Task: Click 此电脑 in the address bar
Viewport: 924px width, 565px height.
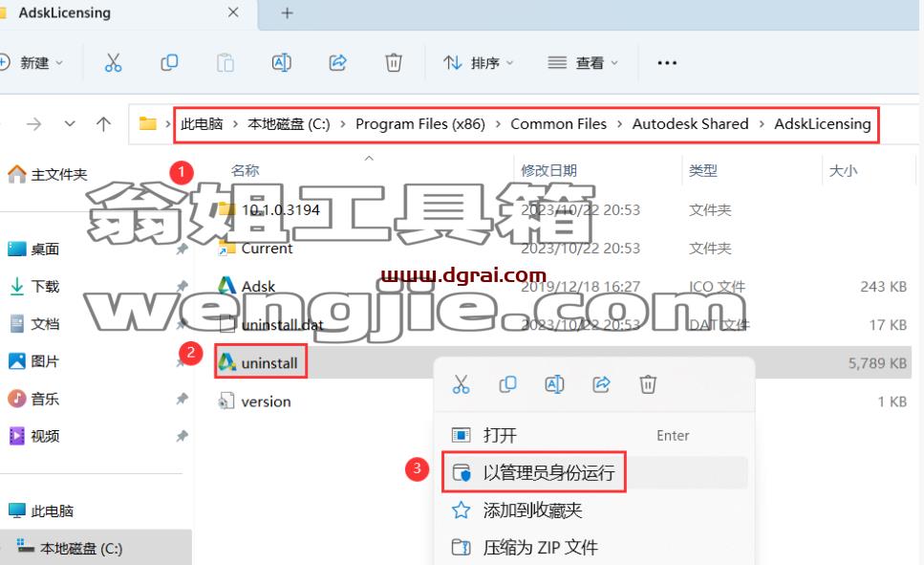Action: (202, 124)
